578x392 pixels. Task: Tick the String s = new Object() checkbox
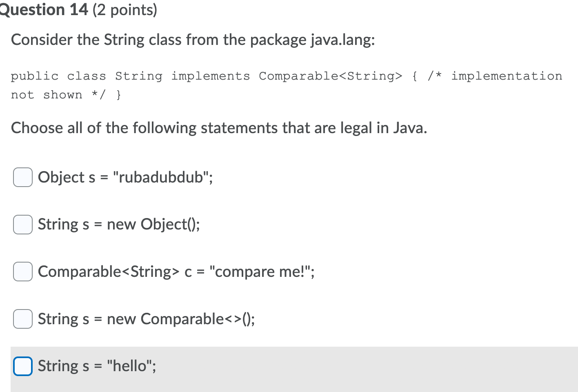[x=23, y=225]
